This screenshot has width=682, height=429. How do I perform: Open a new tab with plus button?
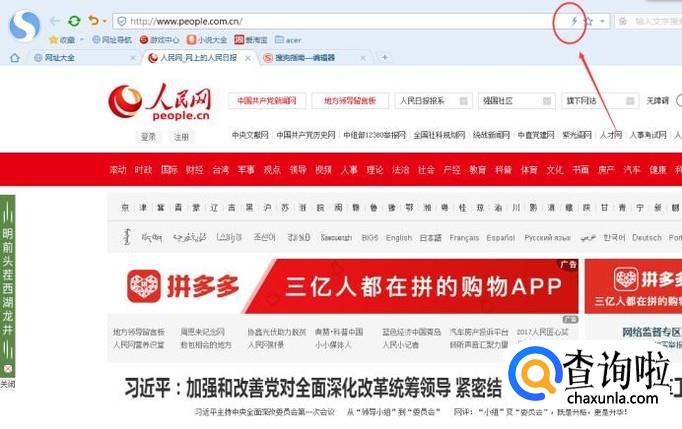coord(385,57)
